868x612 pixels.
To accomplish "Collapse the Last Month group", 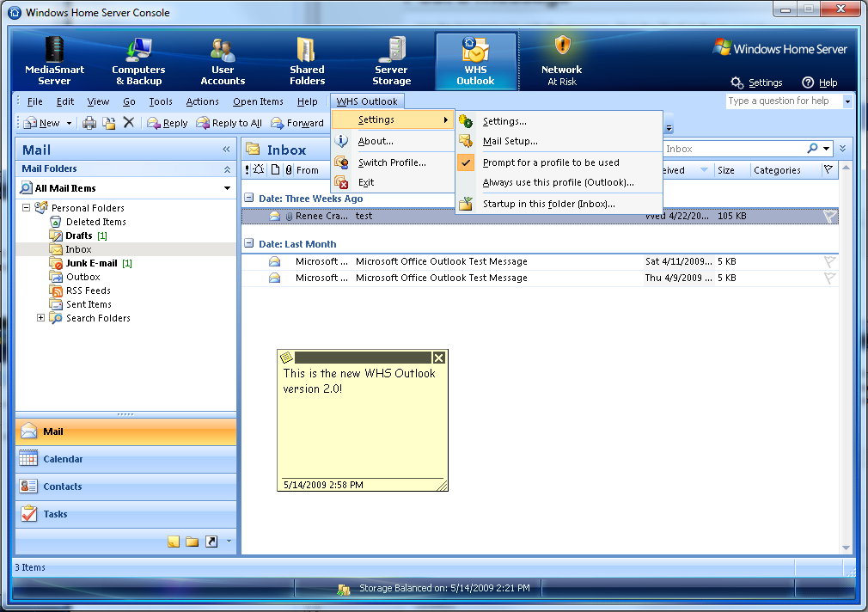I will [249, 243].
